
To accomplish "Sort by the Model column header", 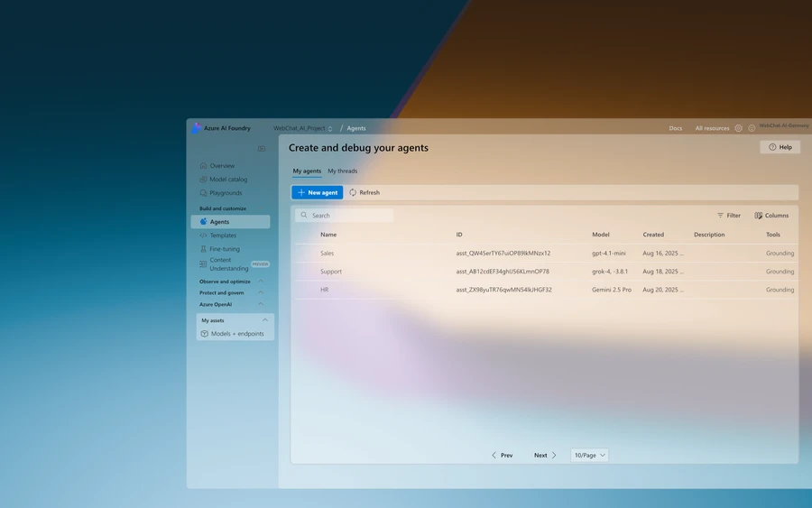I will click(x=601, y=235).
